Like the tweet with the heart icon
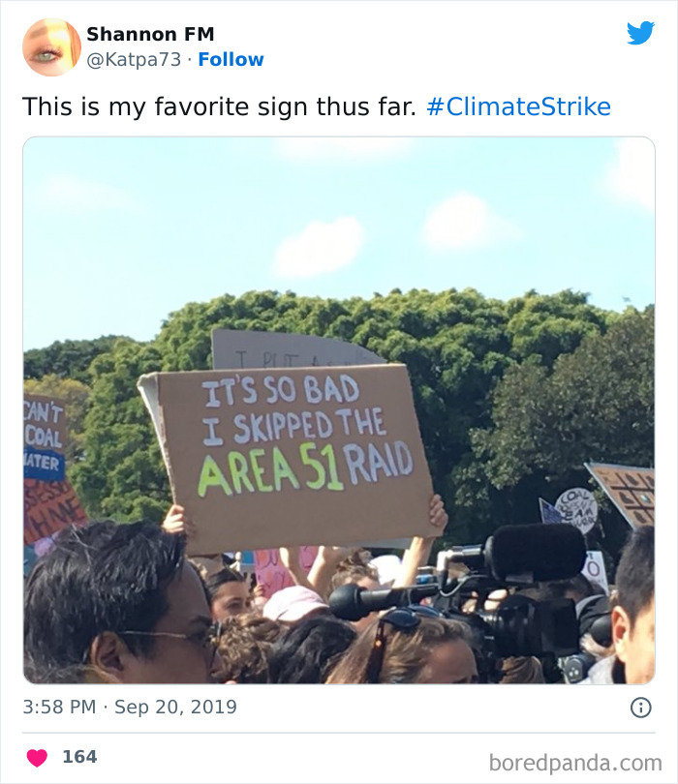 click(x=37, y=757)
